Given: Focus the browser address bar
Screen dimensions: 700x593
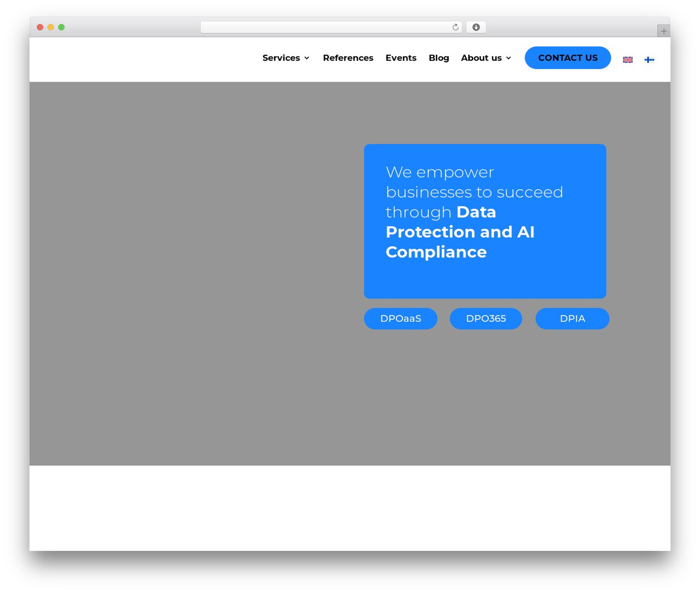Looking at the screenshot, I should pos(331,27).
